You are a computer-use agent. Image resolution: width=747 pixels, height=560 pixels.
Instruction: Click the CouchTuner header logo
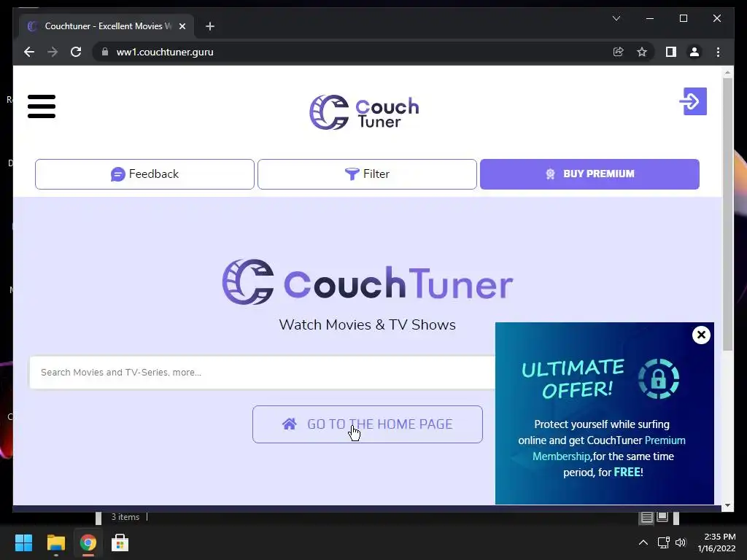[365, 112]
